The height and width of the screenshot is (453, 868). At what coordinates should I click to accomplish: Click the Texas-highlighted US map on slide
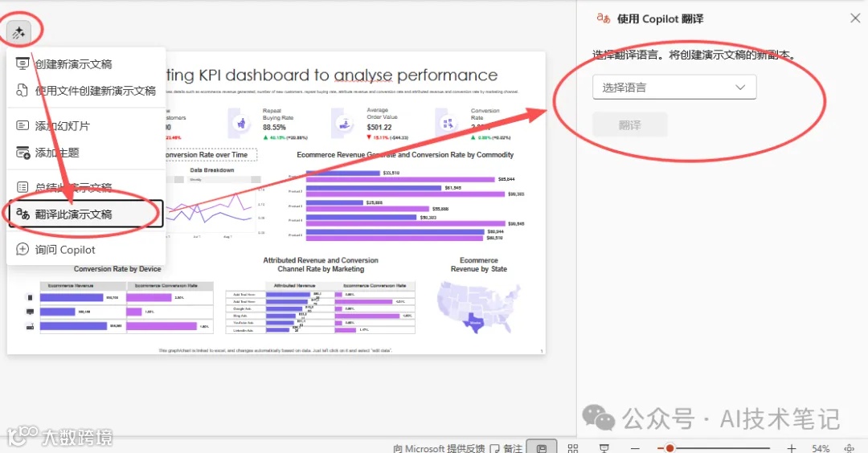click(x=479, y=307)
